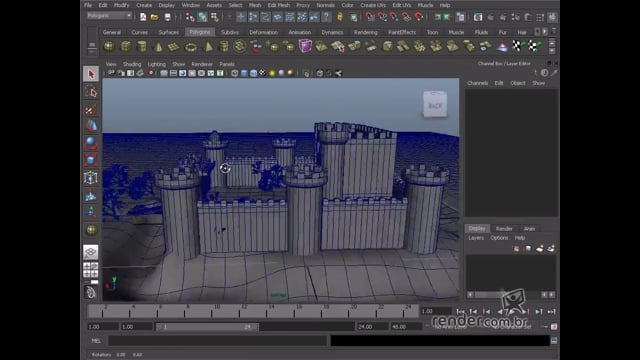
Task: Open the Polygons menu set dropdown
Action: 109,16
